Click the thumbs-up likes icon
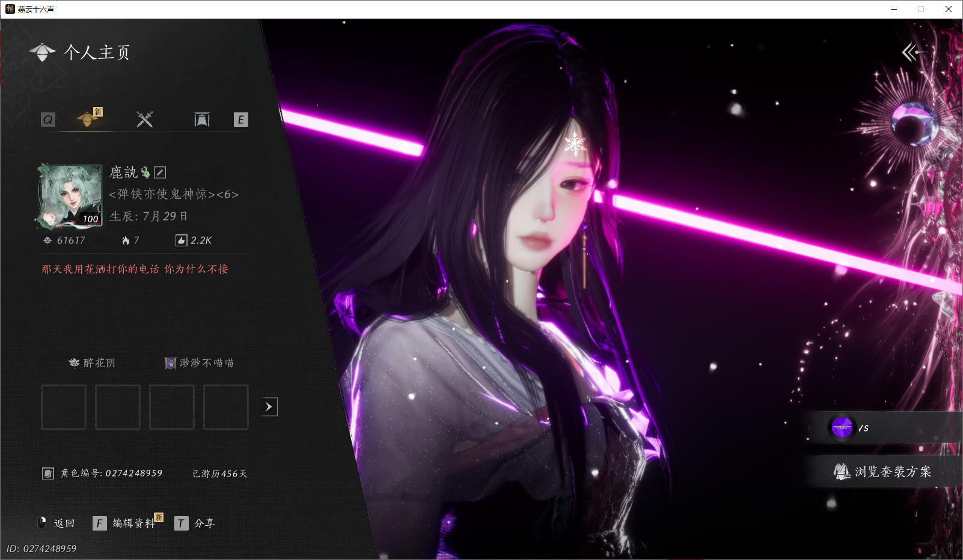 pos(181,240)
